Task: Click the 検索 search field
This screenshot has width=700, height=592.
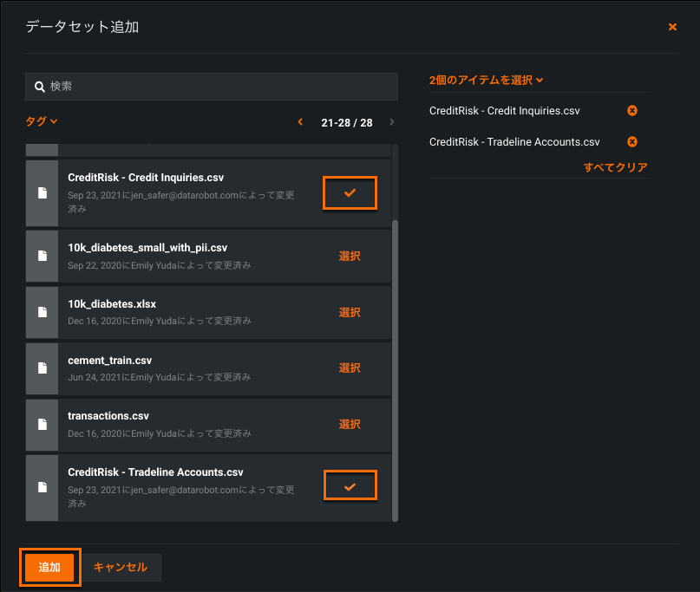Action: 211,87
